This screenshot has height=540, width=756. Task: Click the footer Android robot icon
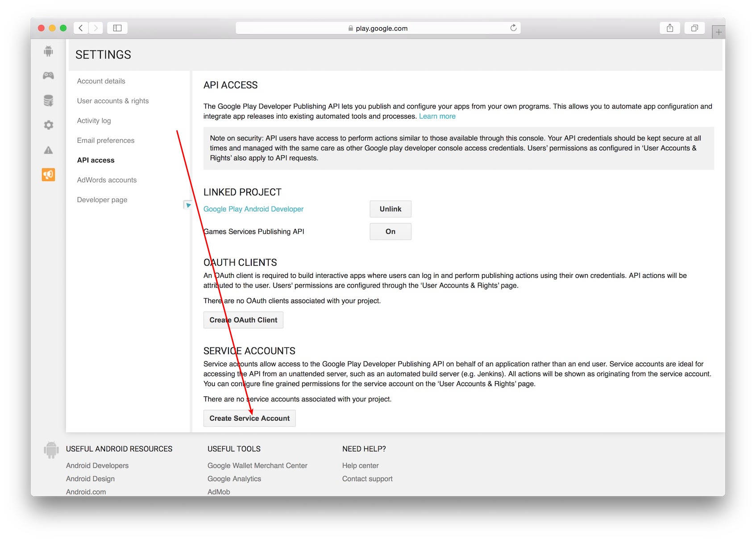coord(51,450)
